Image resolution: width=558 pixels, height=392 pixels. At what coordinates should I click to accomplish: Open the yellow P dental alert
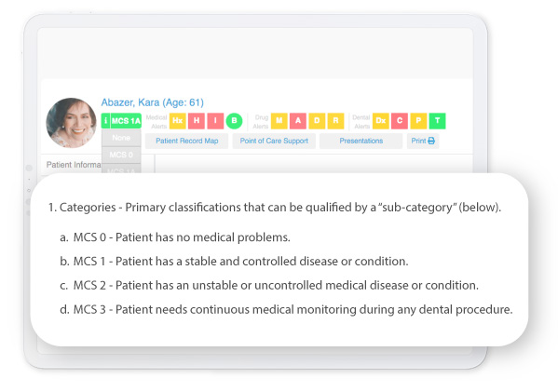(418, 121)
